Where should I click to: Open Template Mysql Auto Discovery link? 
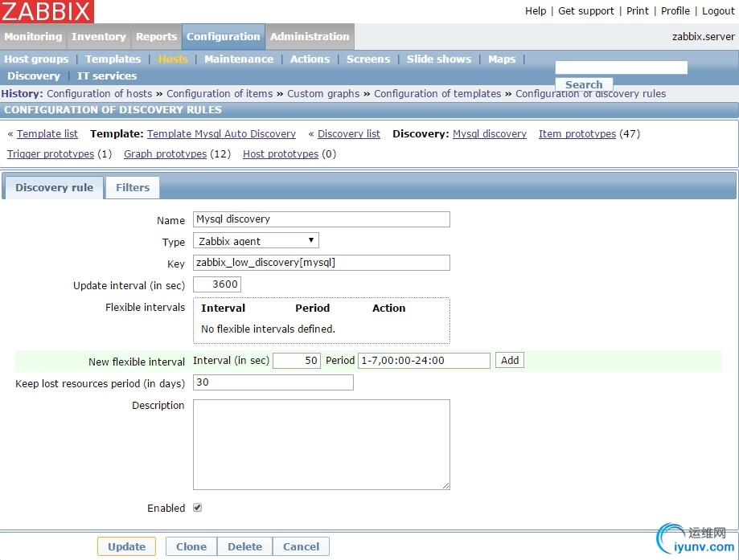(x=221, y=133)
